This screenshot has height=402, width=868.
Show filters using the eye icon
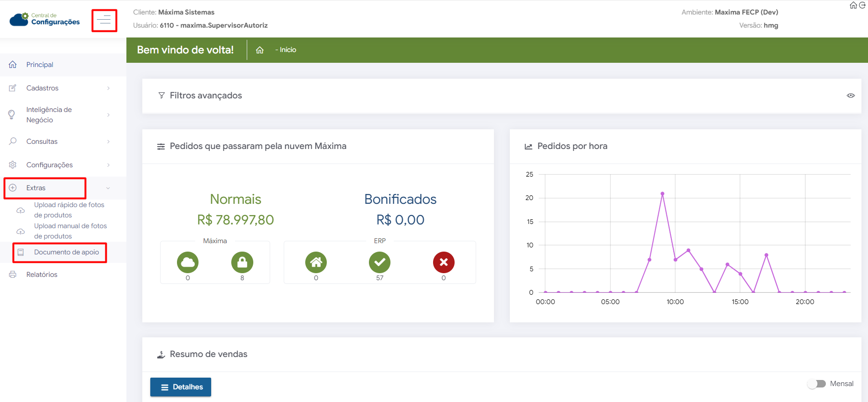pyautogui.click(x=851, y=96)
